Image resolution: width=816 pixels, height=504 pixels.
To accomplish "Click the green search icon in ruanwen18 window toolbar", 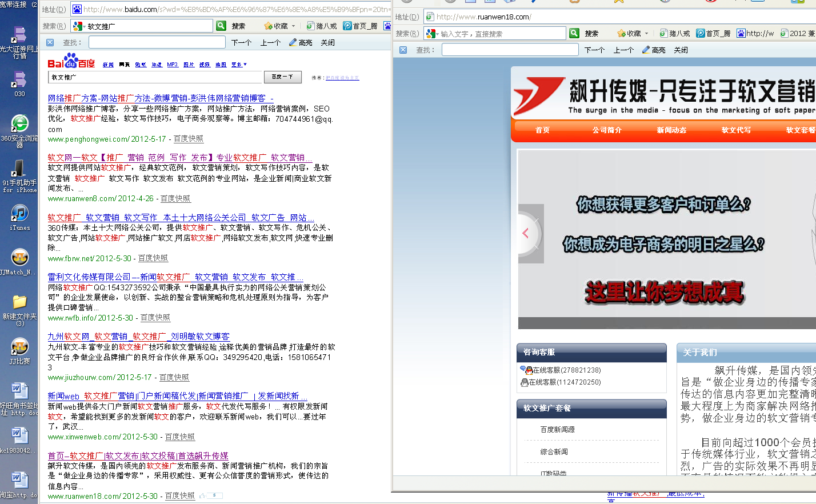I will (574, 33).
